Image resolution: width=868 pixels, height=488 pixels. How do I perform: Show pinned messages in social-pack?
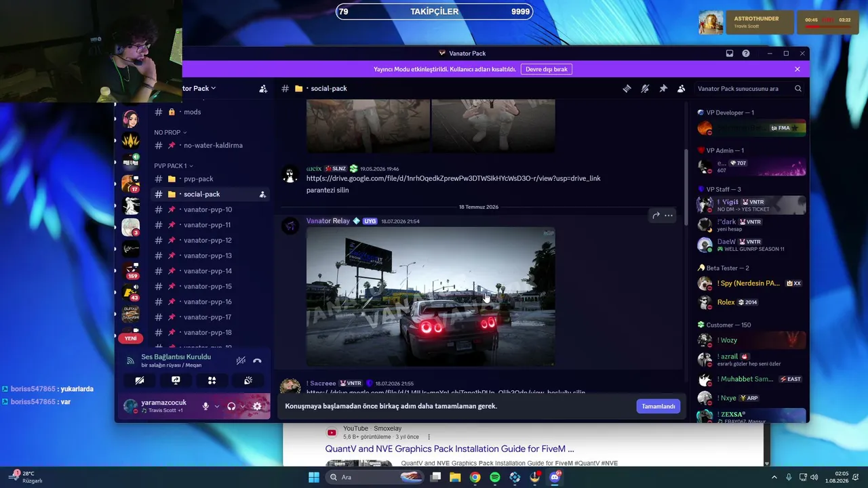[663, 89]
